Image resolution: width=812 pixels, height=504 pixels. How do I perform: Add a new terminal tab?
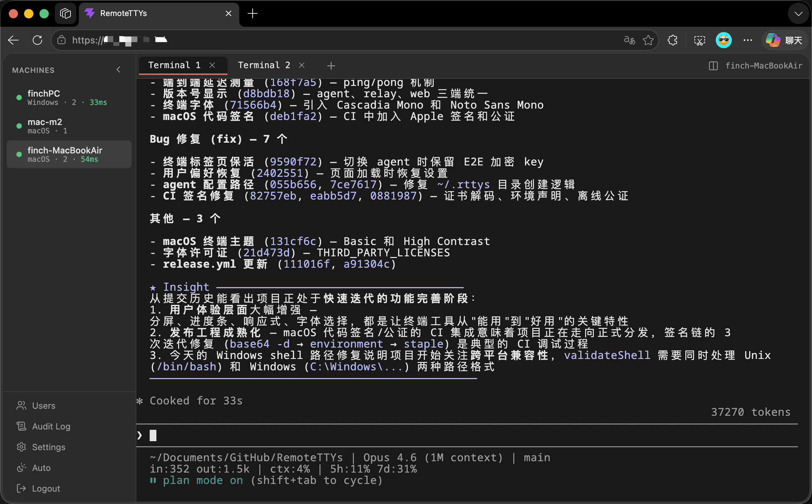click(x=331, y=66)
